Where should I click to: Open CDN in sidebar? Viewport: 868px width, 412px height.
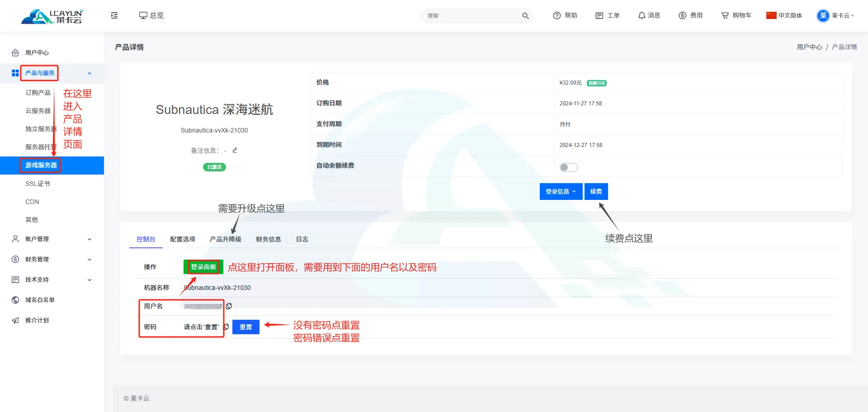(32, 202)
